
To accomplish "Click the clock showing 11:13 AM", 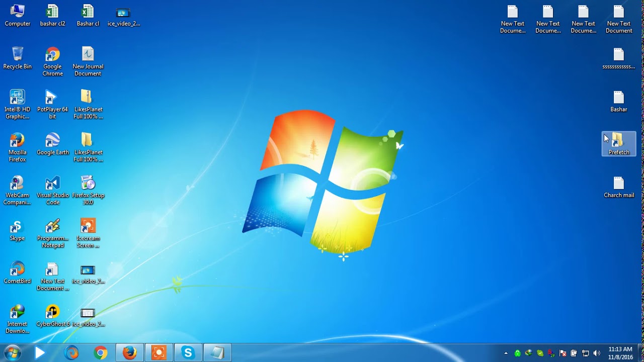I will (x=620, y=353).
